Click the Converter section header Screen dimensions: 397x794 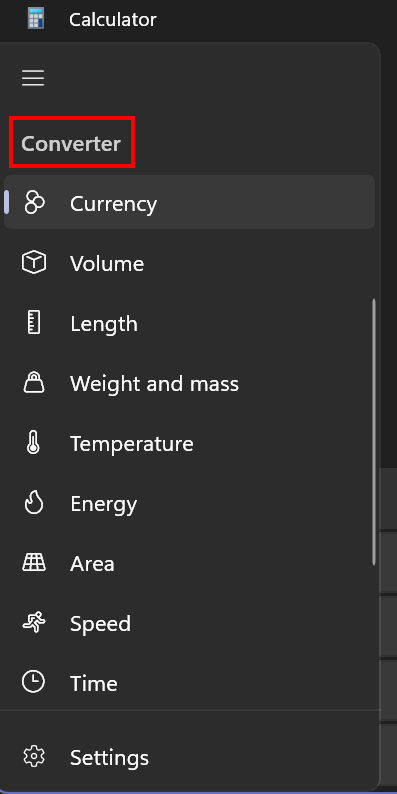(x=71, y=144)
